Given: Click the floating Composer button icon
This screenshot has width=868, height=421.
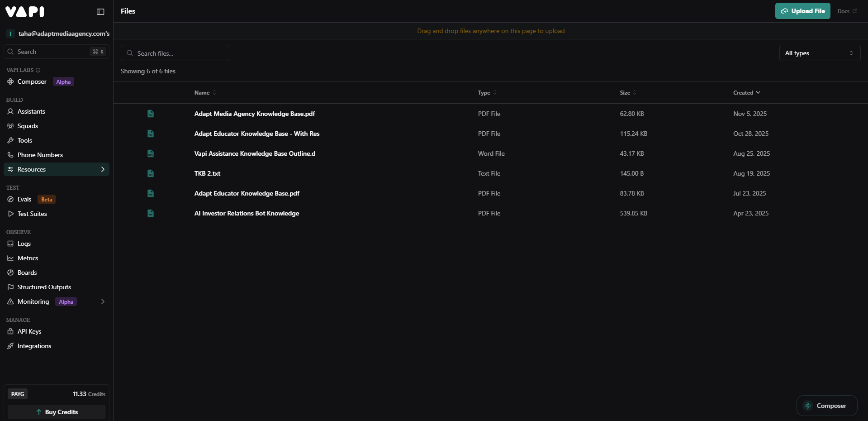Looking at the screenshot, I should (808, 406).
